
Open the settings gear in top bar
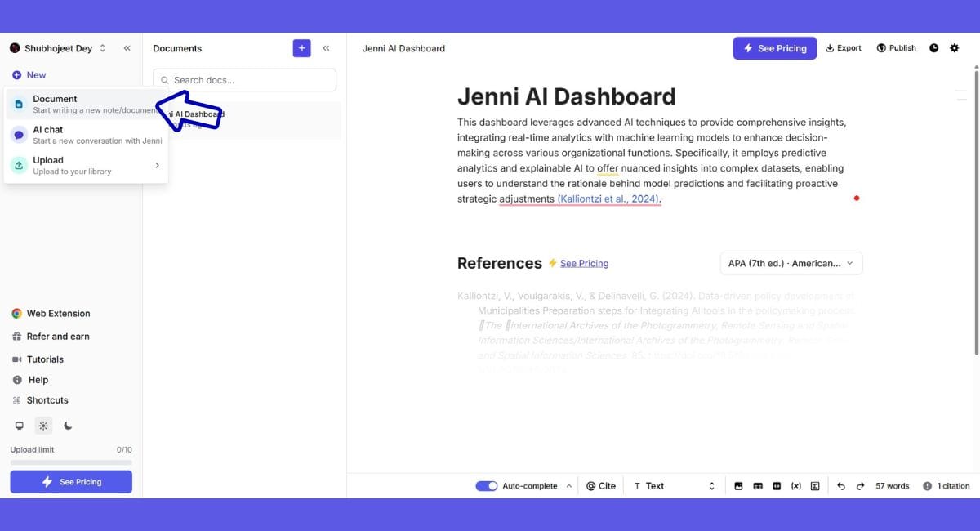point(955,48)
